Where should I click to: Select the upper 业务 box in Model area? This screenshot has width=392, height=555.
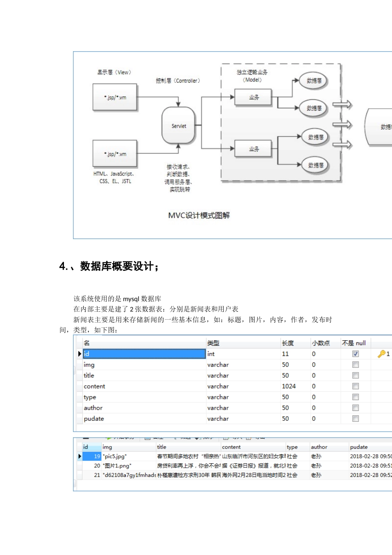[253, 97]
